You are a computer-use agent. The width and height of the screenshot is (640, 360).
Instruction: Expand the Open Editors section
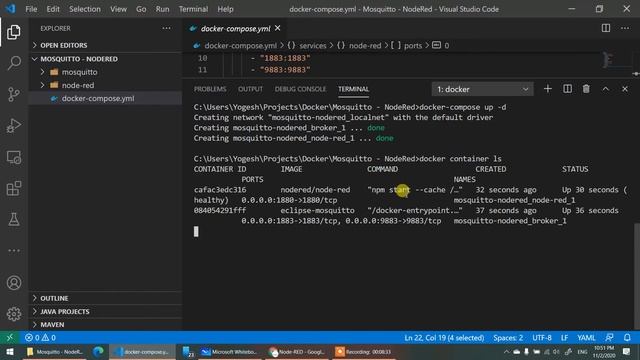[105, 45]
